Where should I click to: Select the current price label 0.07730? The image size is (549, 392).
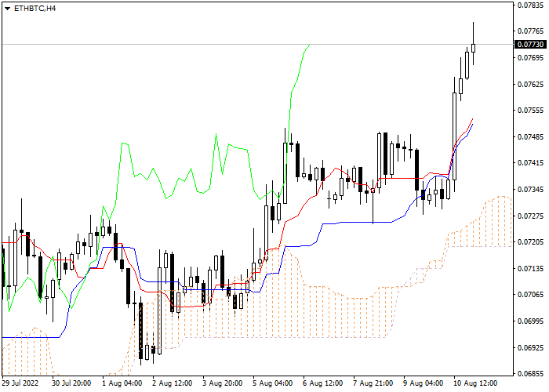point(530,45)
